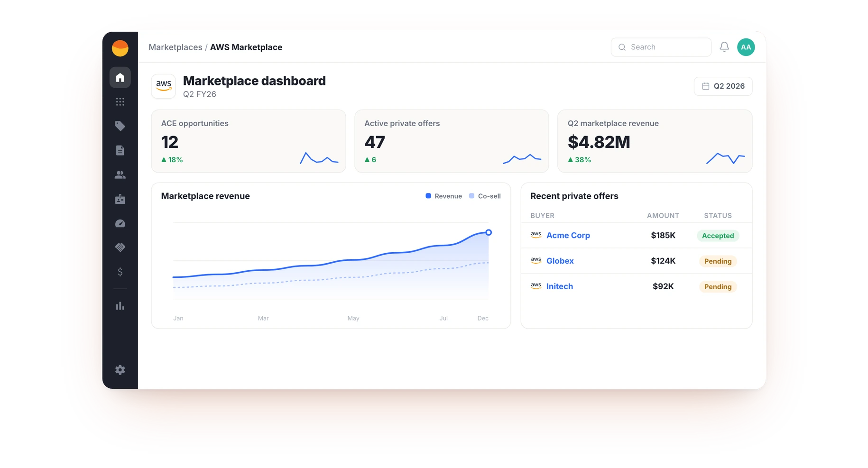
Task: Open the document icon in sidebar
Action: tap(120, 150)
